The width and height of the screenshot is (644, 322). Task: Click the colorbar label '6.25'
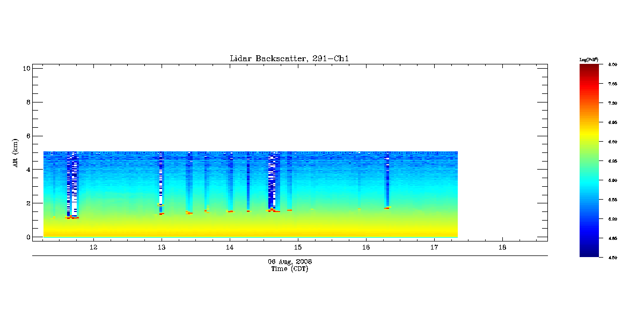[x=612, y=161]
